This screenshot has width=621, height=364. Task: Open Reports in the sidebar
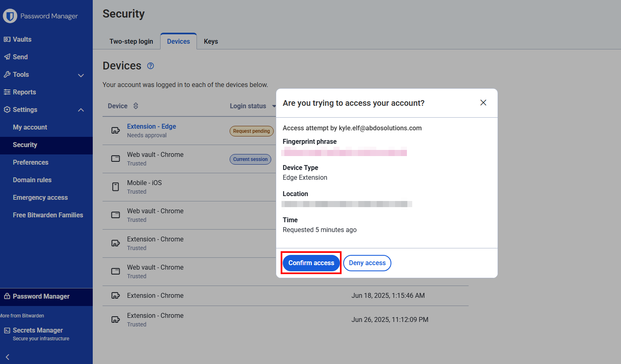click(x=24, y=92)
